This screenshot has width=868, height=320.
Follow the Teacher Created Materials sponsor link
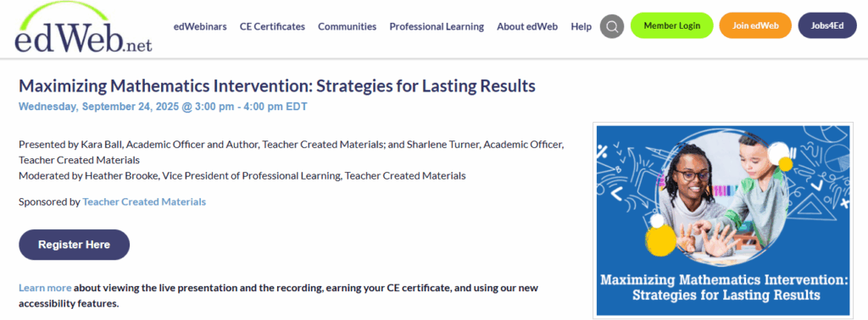point(144,201)
